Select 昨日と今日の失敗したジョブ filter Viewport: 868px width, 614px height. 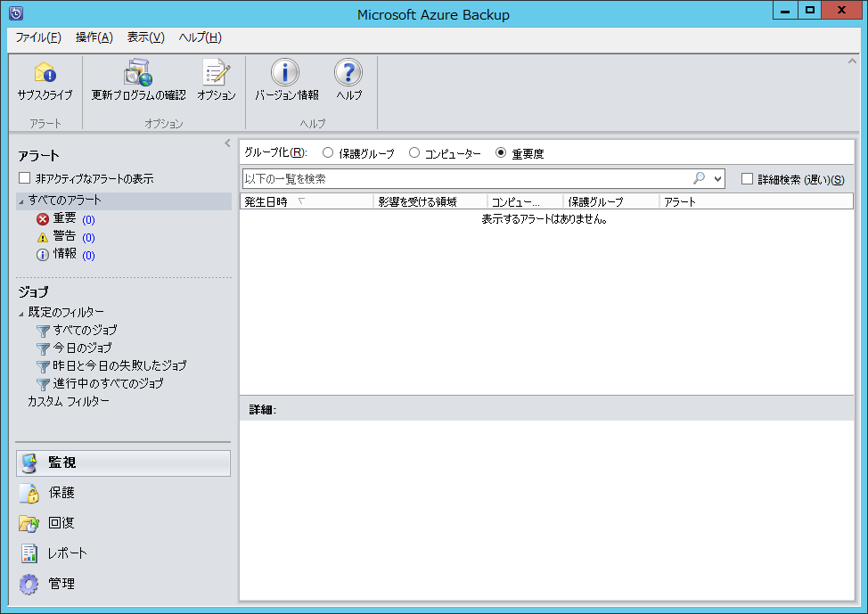(119, 365)
